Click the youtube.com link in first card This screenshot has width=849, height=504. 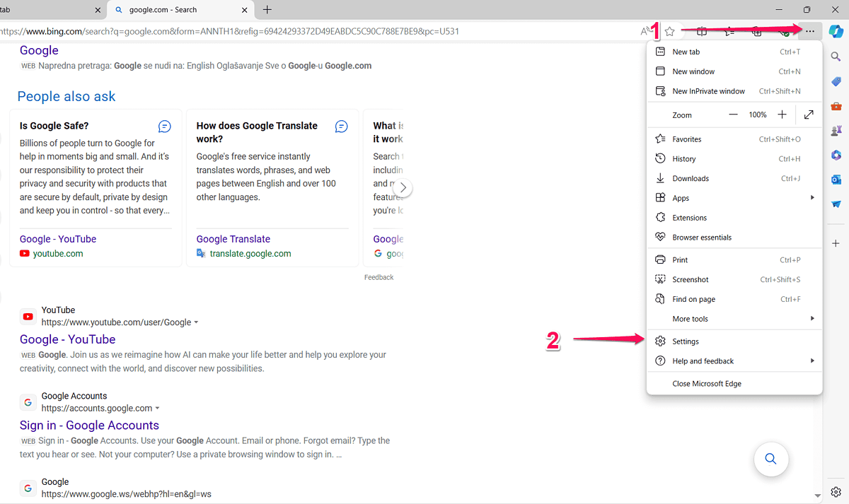[58, 254]
